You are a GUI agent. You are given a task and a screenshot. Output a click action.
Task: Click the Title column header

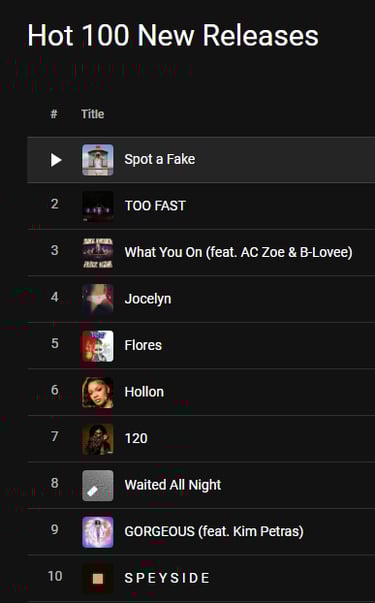[93, 114]
